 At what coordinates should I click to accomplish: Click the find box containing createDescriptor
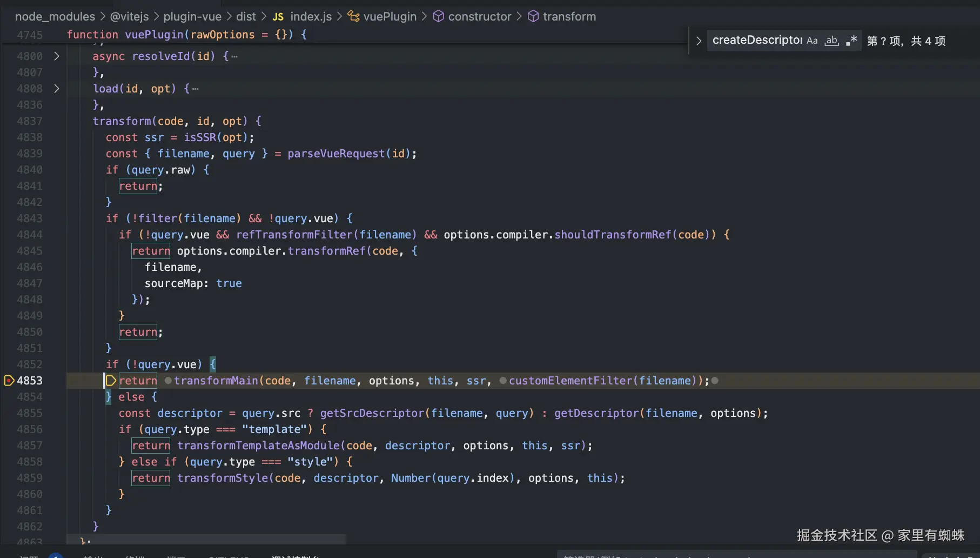(x=757, y=41)
